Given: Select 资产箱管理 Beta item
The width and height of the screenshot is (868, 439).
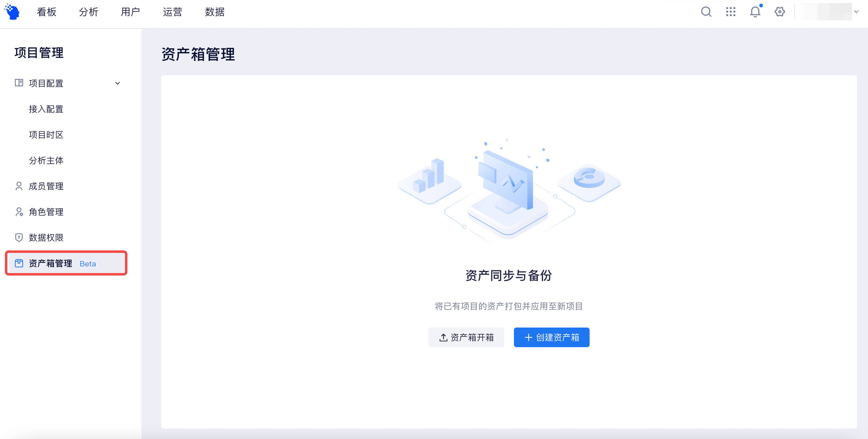Looking at the screenshot, I should tap(66, 263).
